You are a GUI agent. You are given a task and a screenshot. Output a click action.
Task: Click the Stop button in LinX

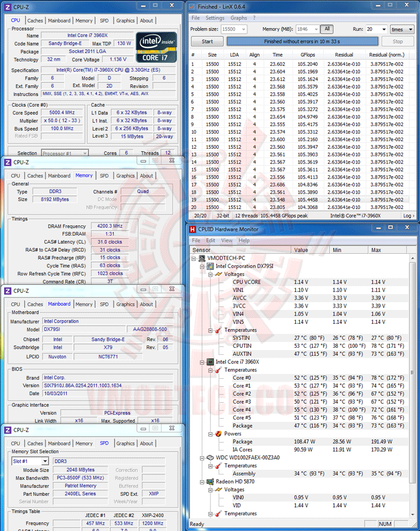pos(398,41)
